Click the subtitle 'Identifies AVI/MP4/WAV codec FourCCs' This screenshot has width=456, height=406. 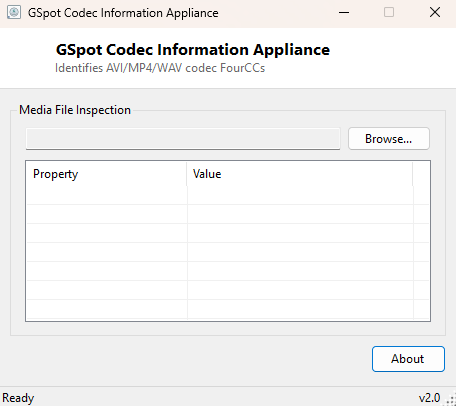pos(160,68)
